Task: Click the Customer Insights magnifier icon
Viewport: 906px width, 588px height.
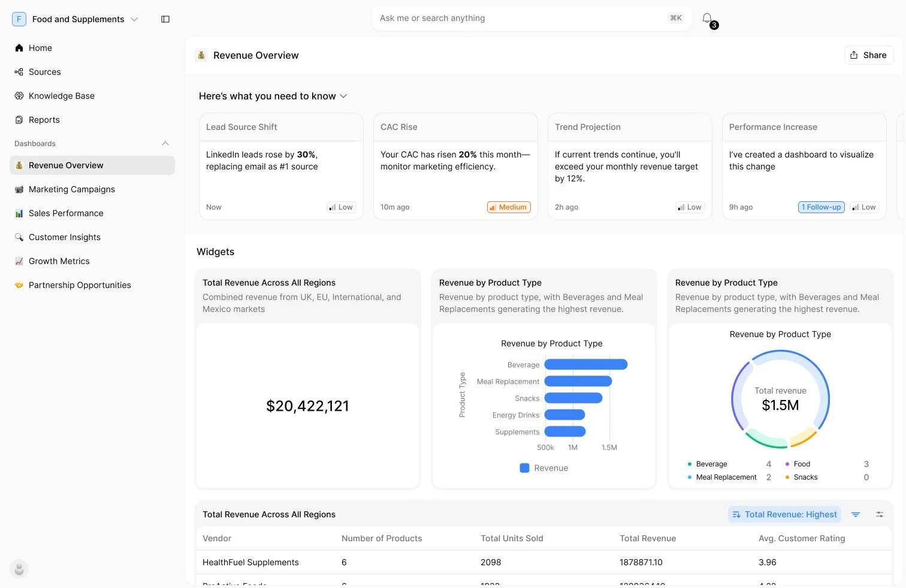Action: click(x=19, y=237)
